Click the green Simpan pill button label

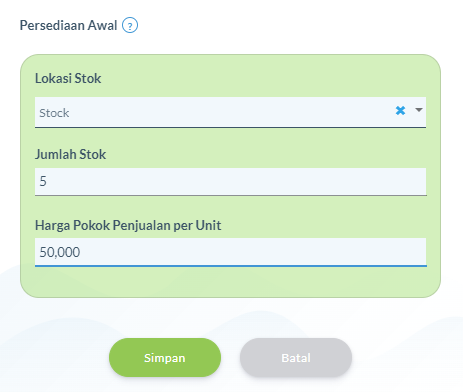[x=165, y=358]
